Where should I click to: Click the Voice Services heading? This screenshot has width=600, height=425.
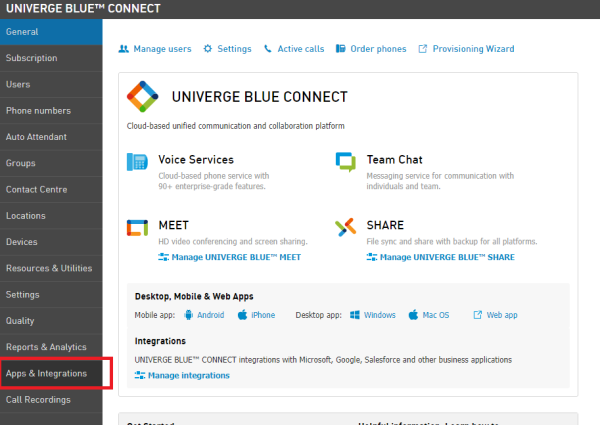[196, 160]
